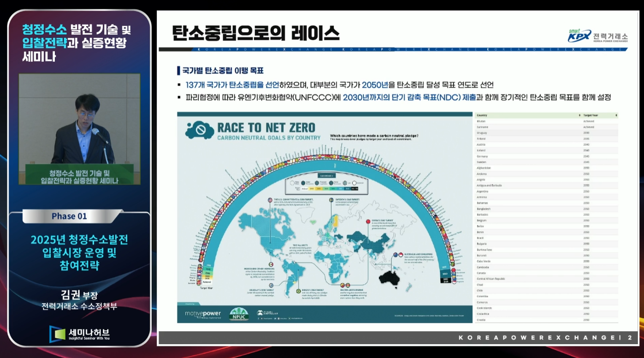The height and width of the screenshot is (358, 644).
Task: Select the Germany row in the country table
Action: click(x=546, y=156)
